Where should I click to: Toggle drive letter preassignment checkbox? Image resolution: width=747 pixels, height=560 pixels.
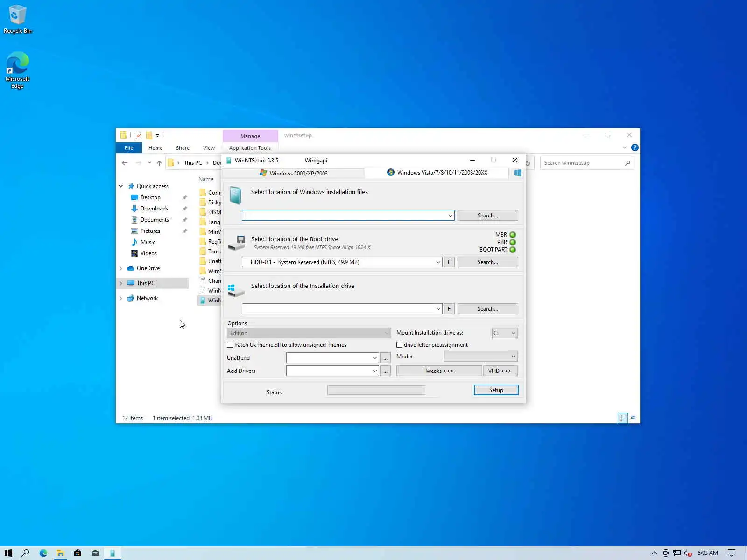pos(400,345)
